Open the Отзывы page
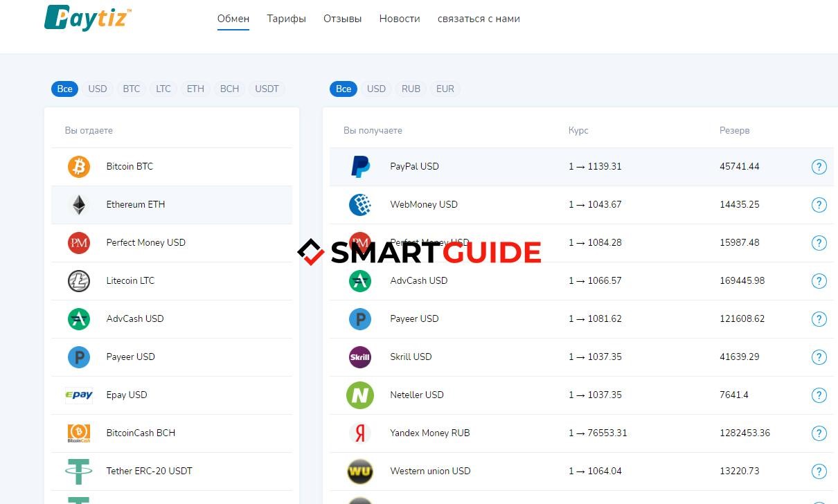The image size is (838, 504). click(x=342, y=19)
